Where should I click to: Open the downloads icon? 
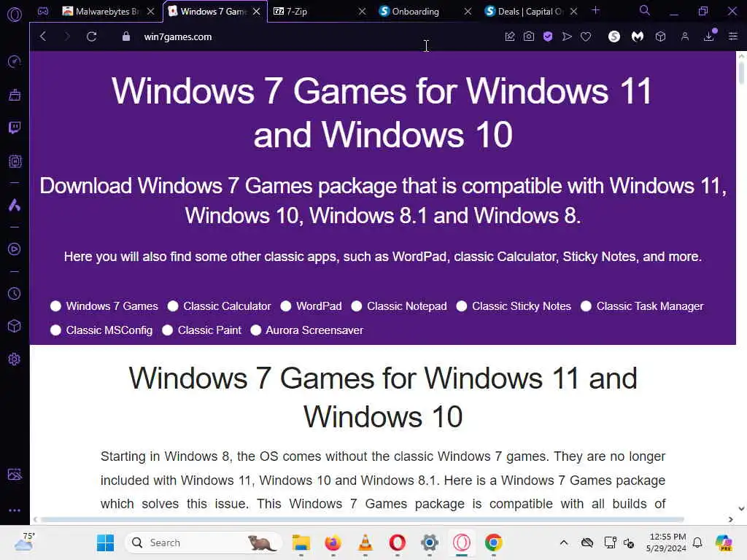(x=709, y=36)
